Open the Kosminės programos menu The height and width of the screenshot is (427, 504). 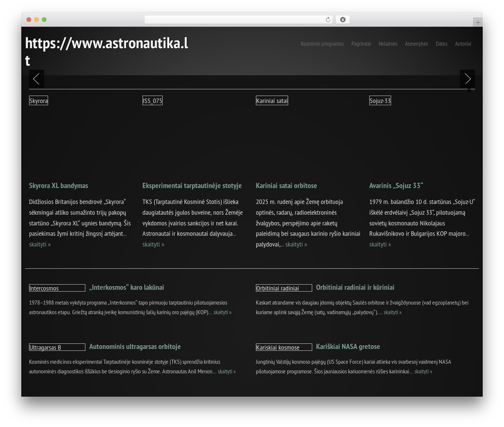tap(322, 44)
